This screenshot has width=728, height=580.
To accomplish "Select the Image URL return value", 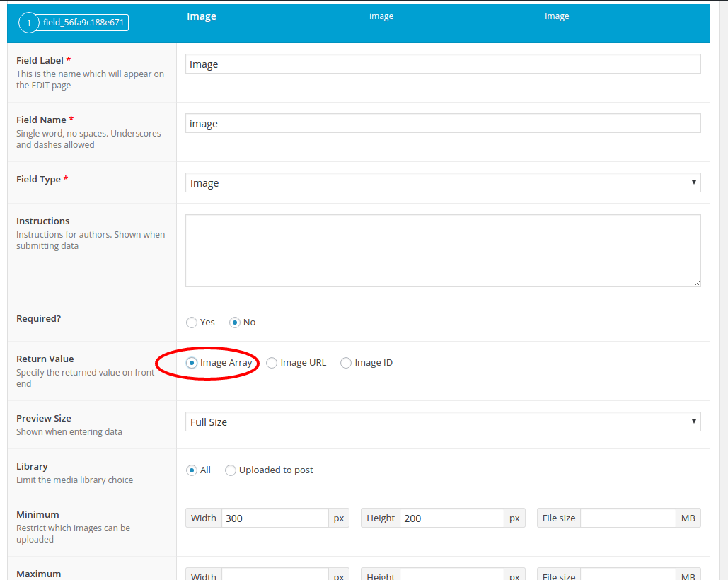I will tap(272, 362).
